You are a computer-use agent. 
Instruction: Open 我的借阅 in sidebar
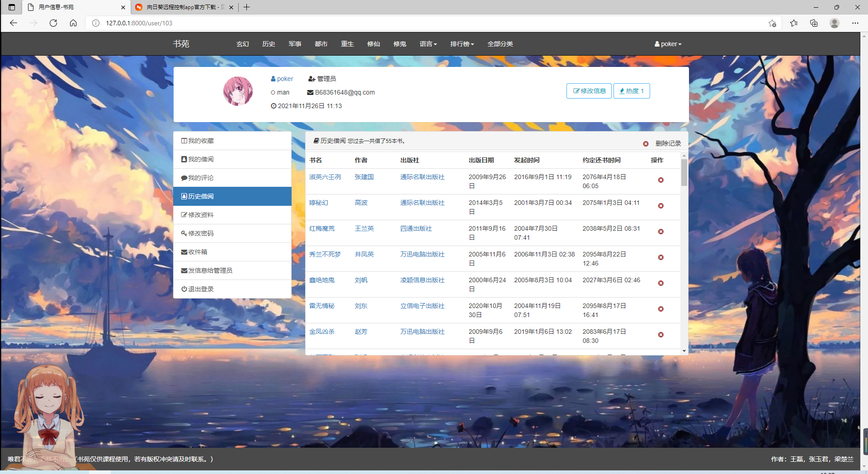(232, 159)
